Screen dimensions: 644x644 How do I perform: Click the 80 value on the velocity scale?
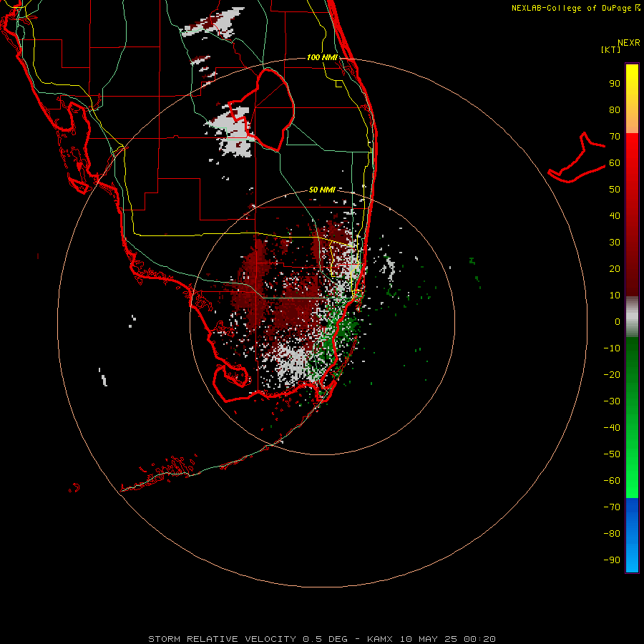coord(615,110)
